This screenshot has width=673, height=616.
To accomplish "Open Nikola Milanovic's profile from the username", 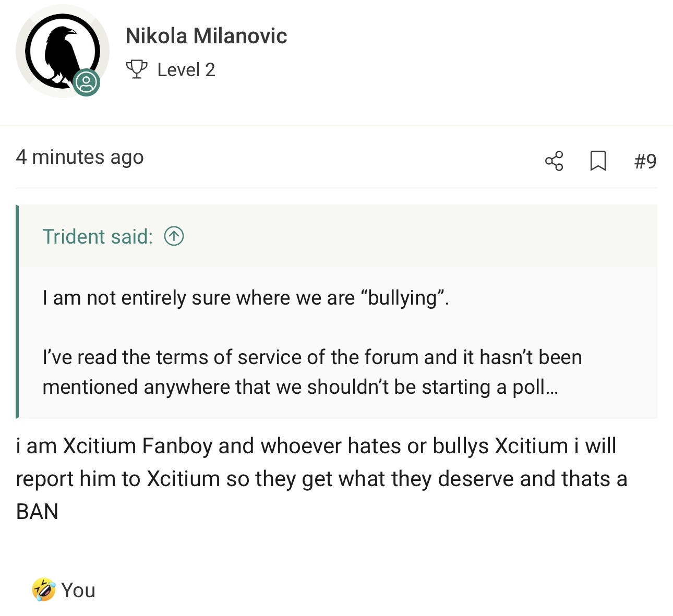I will coord(206,36).
